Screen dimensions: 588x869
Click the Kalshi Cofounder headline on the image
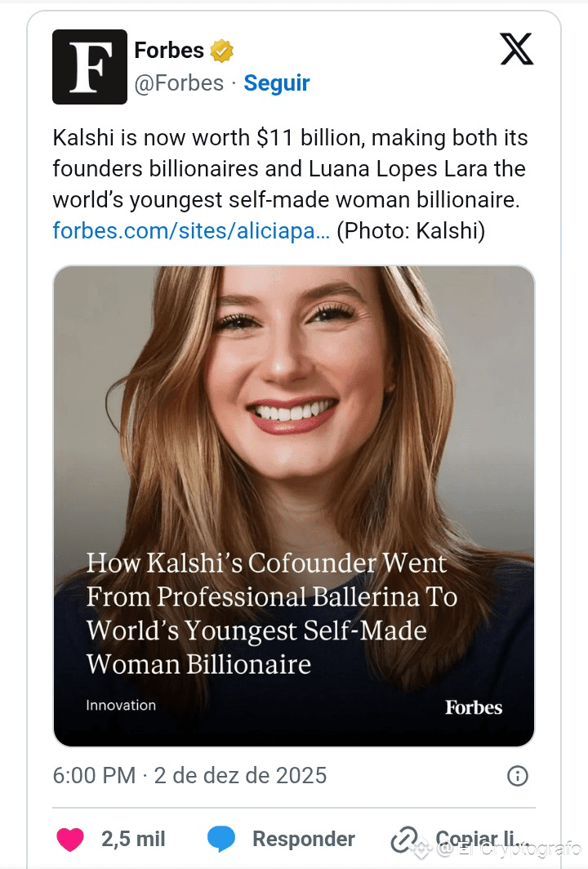point(271,613)
